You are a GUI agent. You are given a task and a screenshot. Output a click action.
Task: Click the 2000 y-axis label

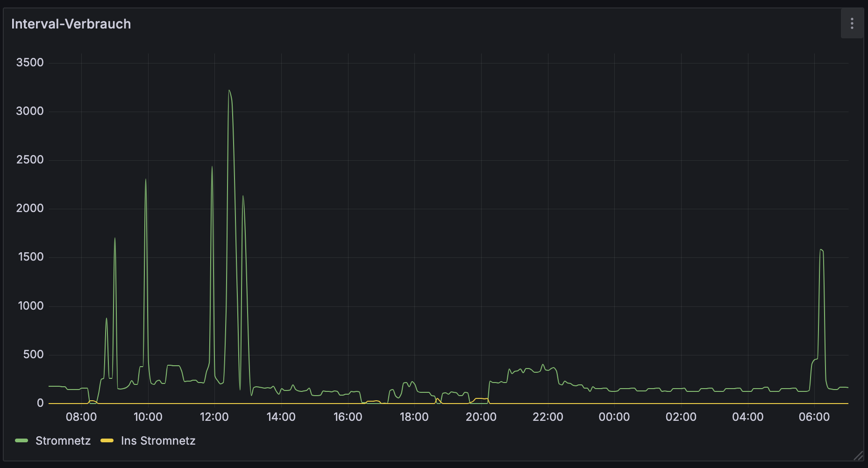[x=30, y=208]
